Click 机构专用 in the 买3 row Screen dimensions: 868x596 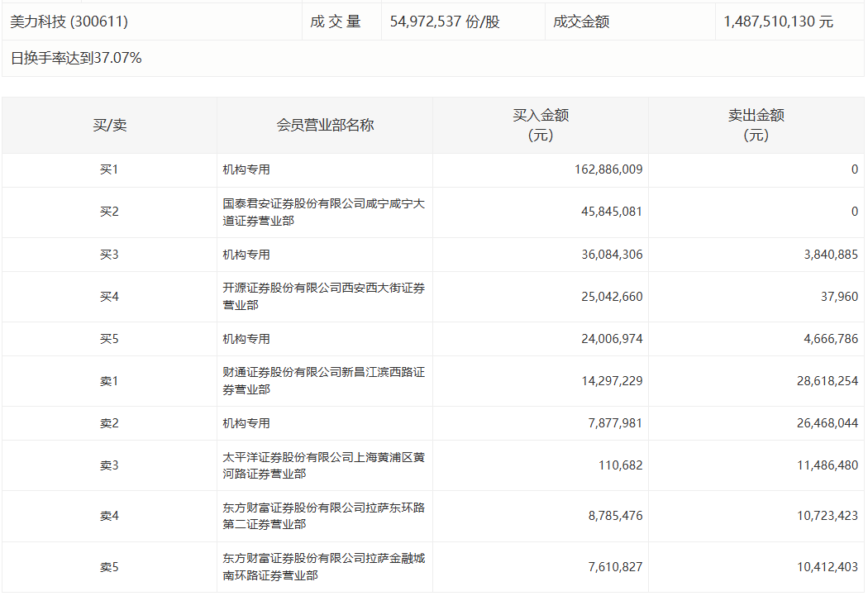click(246, 255)
